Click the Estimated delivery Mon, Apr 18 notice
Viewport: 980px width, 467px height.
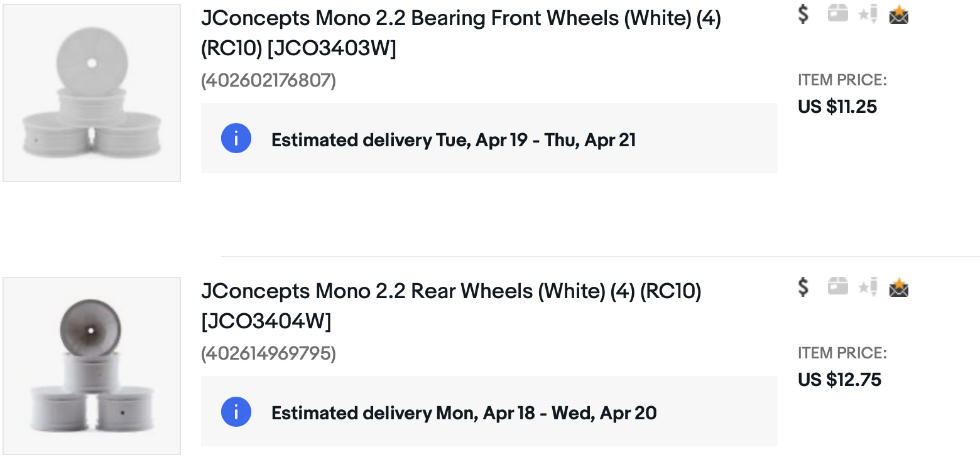tap(489, 411)
